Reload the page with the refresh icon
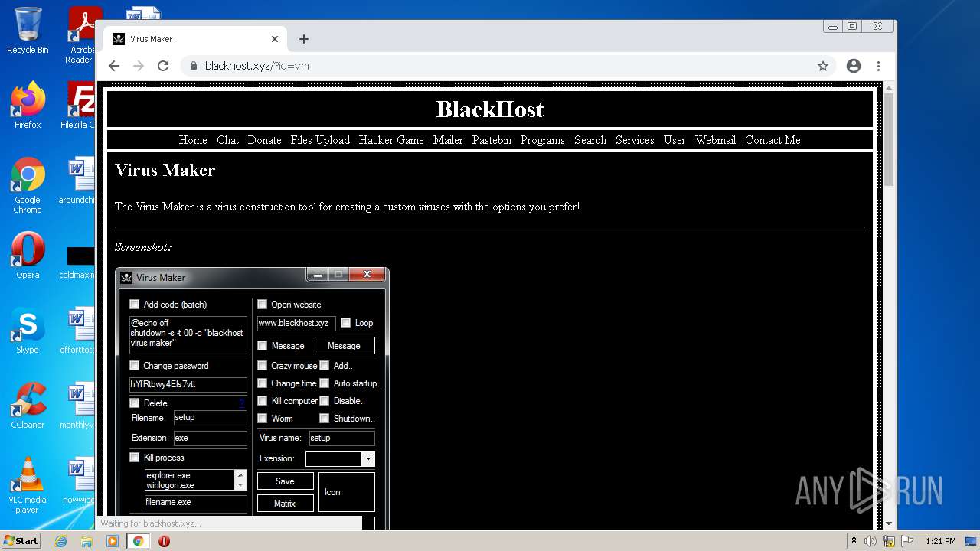980x551 pixels. point(163,66)
